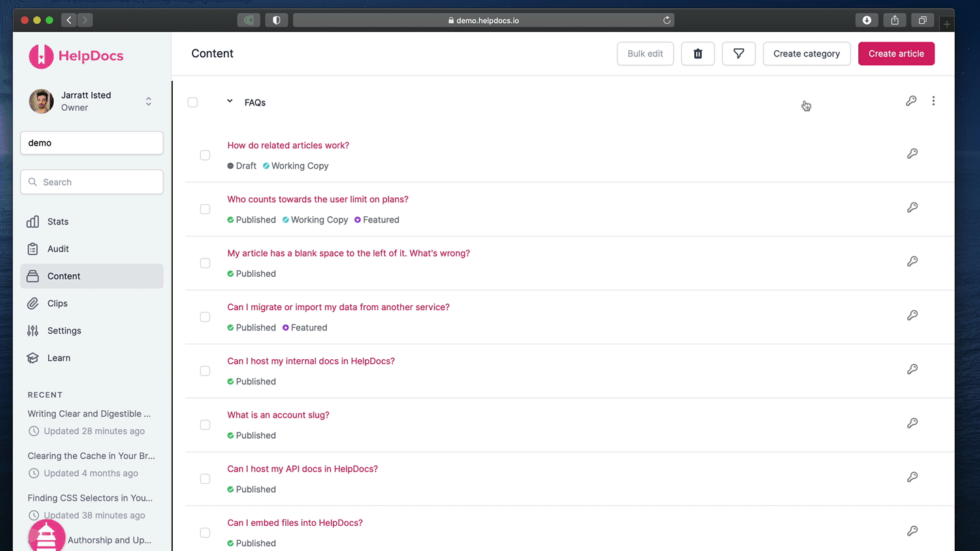Click the FAQs category key icon
980x551 pixels.
(911, 101)
